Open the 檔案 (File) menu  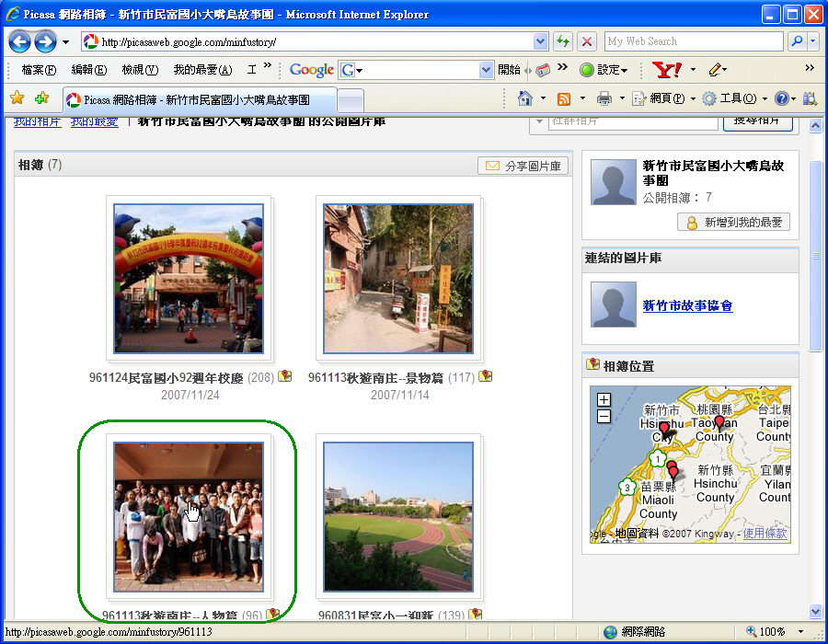38,70
